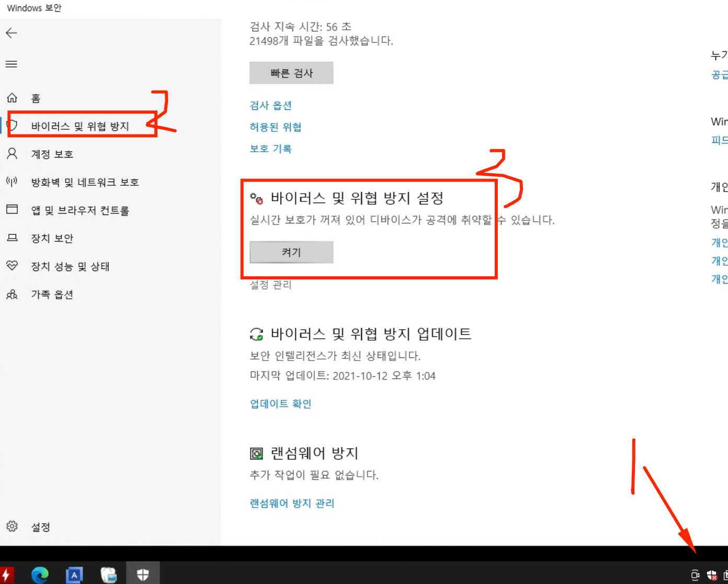This screenshot has width=728, height=584.
Task: Click the tray Windows Security alert icon
Action: [712, 575]
